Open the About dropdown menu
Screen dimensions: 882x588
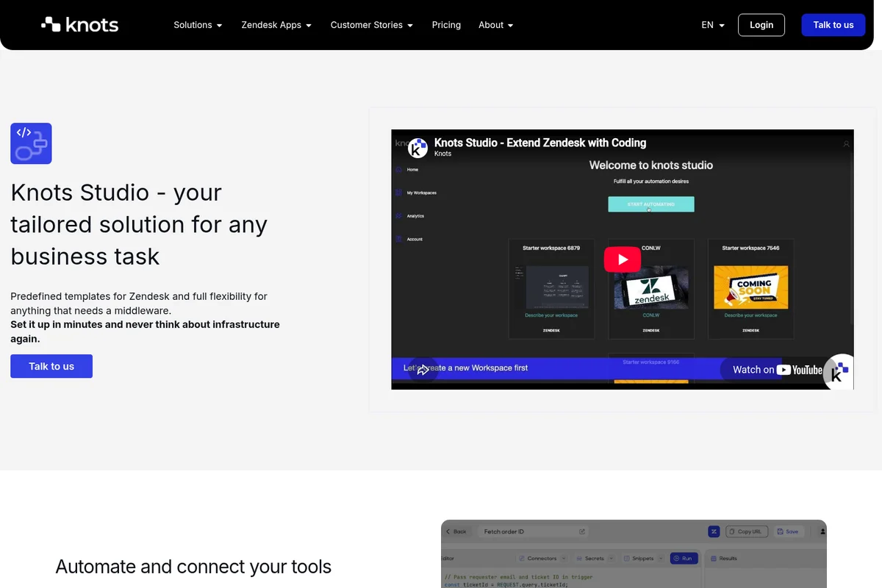[496, 25]
